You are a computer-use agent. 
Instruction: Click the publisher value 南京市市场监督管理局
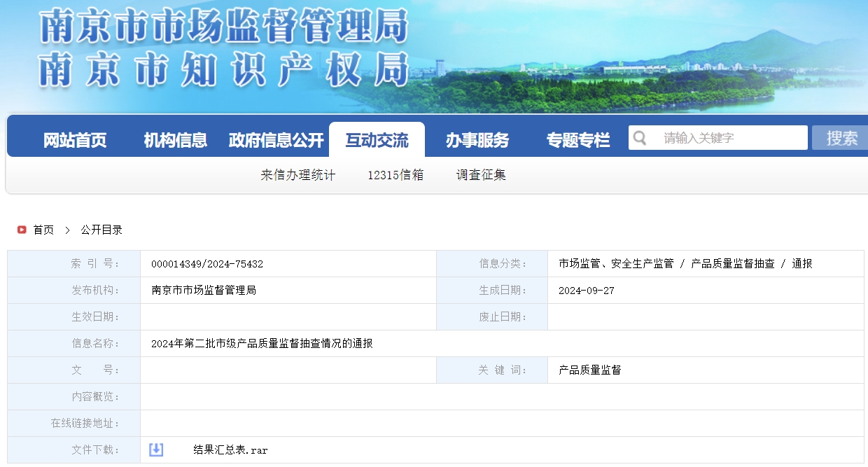[204, 291]
